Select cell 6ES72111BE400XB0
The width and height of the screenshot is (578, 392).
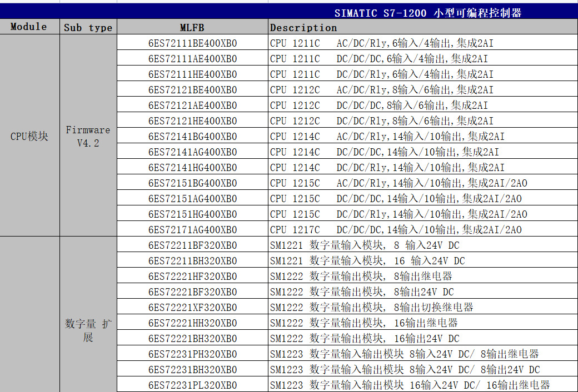[192, 43]
